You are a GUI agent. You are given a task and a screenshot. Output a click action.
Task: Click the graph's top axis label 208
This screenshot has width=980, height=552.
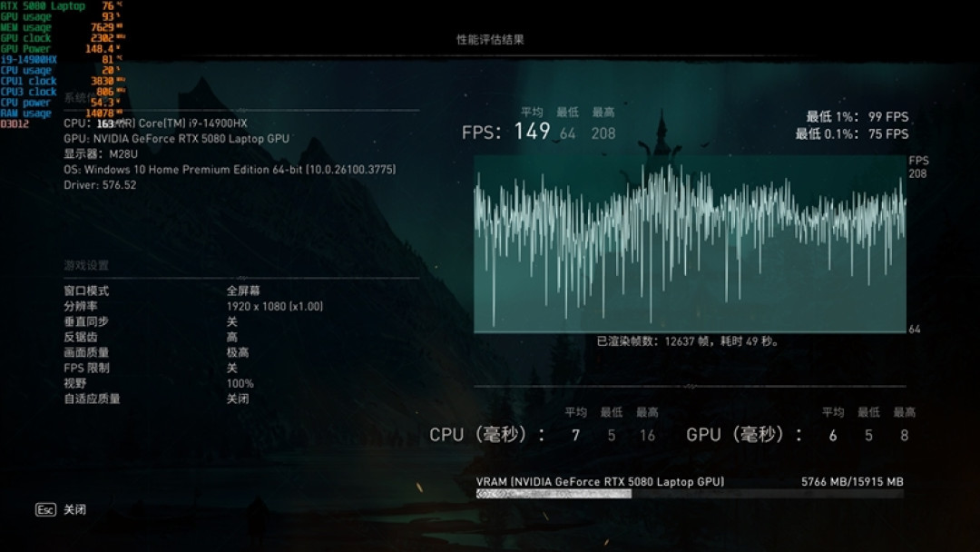click(x=917, y=173)
